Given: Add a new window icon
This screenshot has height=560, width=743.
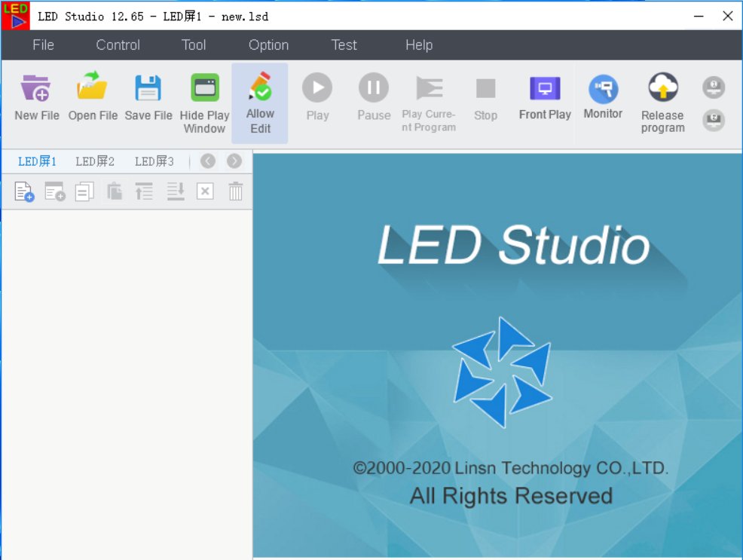Looking at the screenshot, I should pos(54,192).
